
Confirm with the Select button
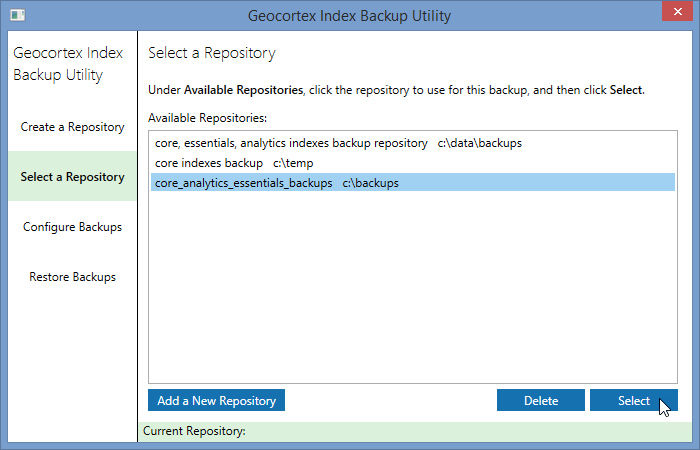(x=633, y=400)
